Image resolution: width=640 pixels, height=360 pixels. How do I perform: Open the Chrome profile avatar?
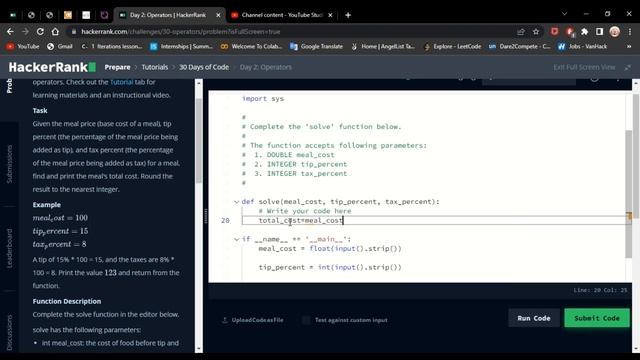[x=615, y=31]
